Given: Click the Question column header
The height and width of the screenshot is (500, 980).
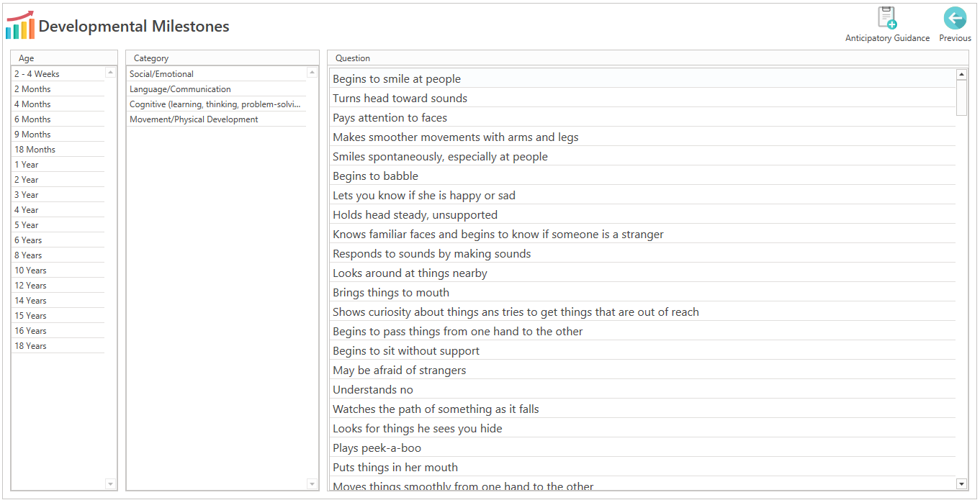Looking at the screenshot, I should point(648,58).
